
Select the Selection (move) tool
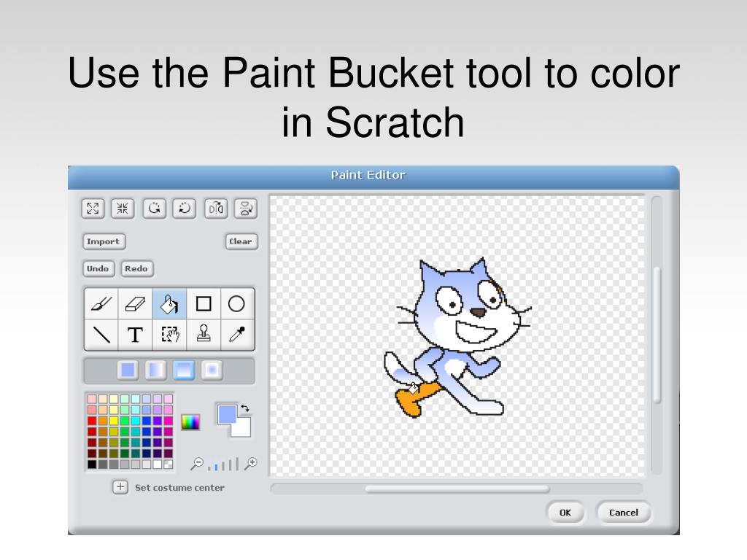click(x=169, y=335)
